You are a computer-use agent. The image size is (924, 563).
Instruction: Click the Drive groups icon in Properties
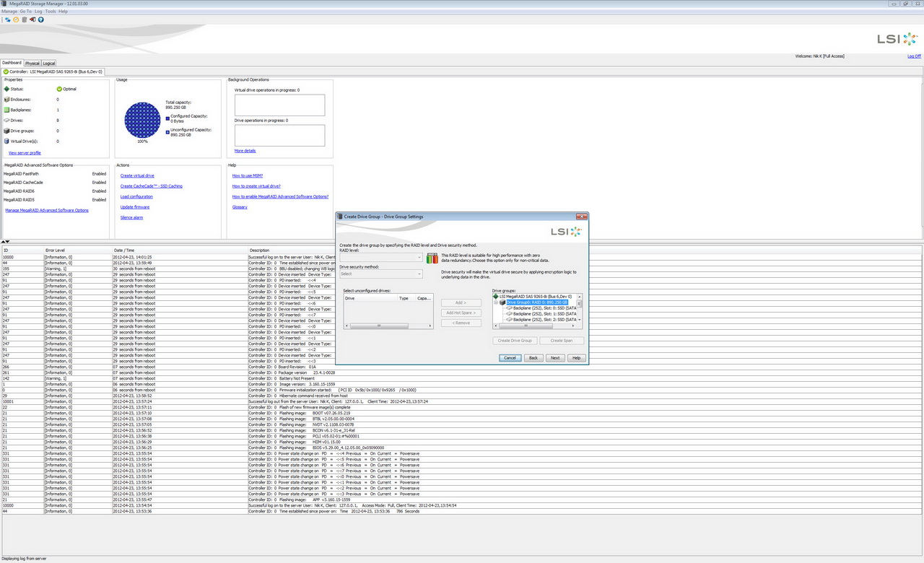coord(6,131)
